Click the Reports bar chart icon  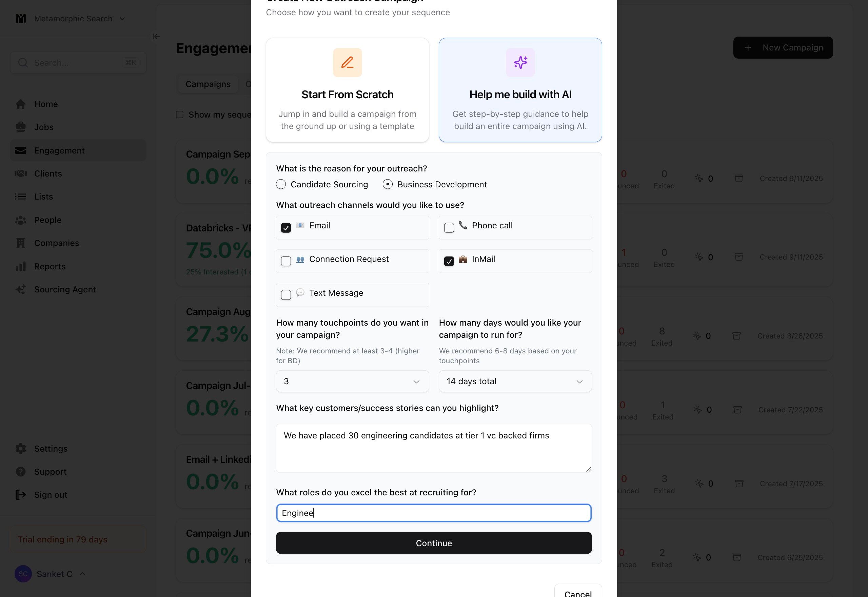click(x=21, y=266)
